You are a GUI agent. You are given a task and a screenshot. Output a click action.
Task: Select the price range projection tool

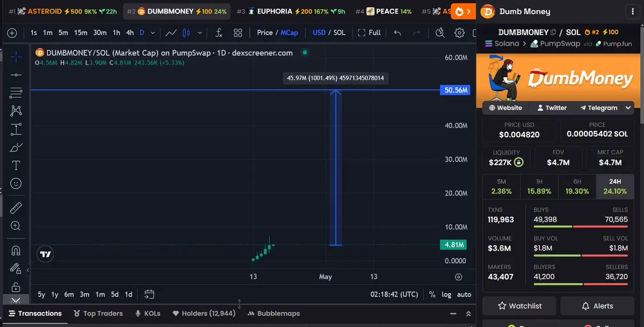[16, 129]
